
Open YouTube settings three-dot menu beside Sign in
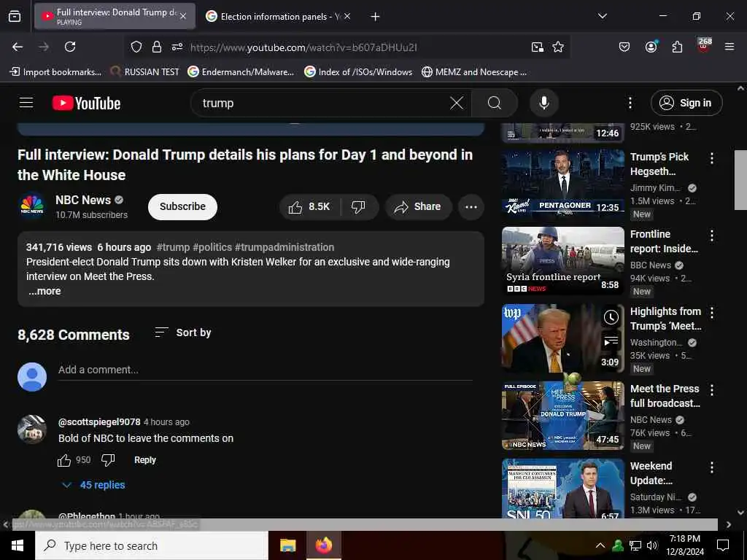tap(630, 103)
